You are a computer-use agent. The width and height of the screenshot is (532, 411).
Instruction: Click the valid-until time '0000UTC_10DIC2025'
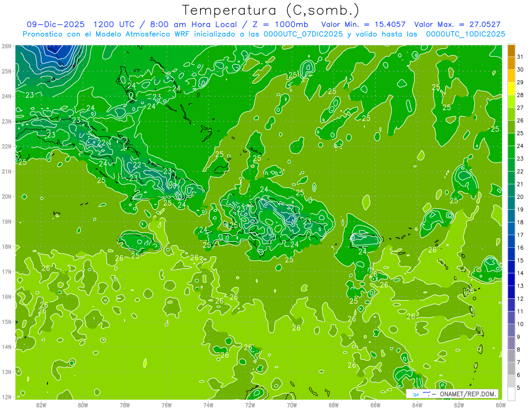(x=465, y=34)
